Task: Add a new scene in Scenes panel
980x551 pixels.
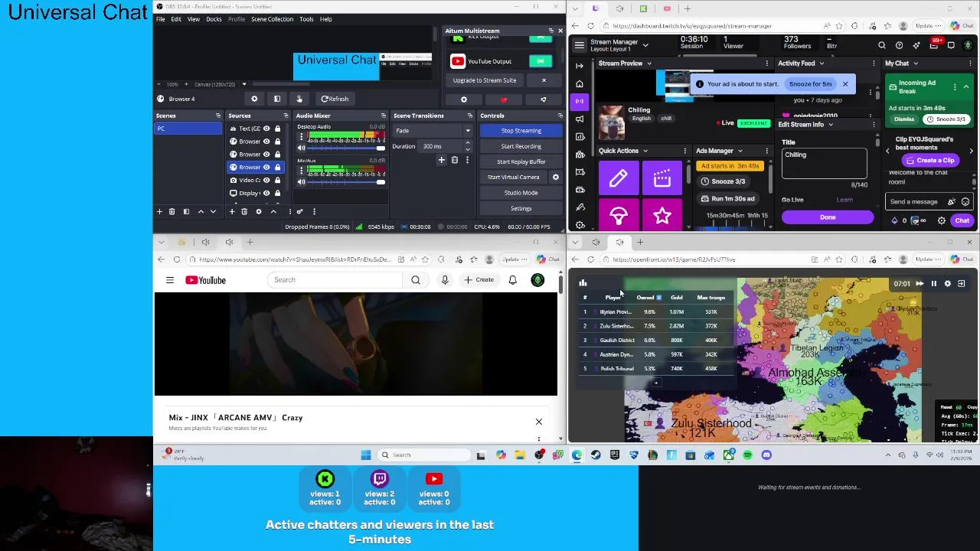Action: pos(159,211)
